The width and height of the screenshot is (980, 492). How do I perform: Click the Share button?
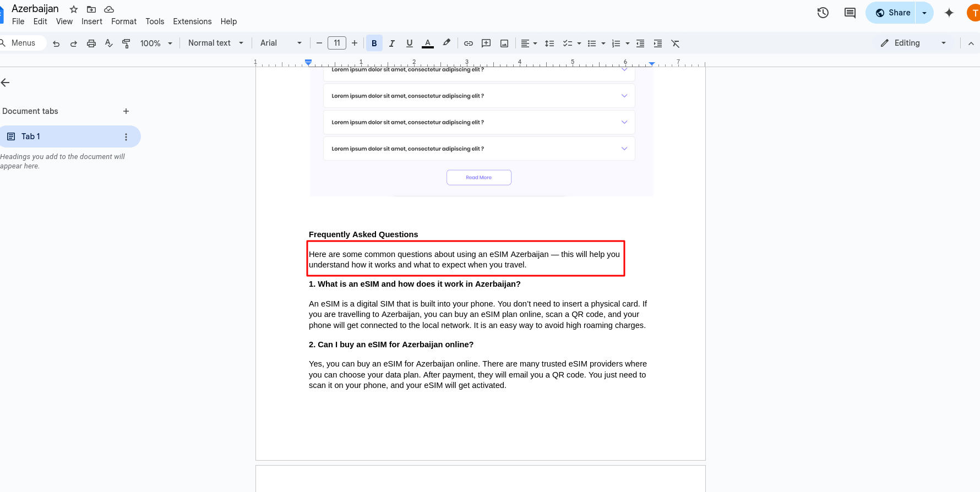coord(892,13)
